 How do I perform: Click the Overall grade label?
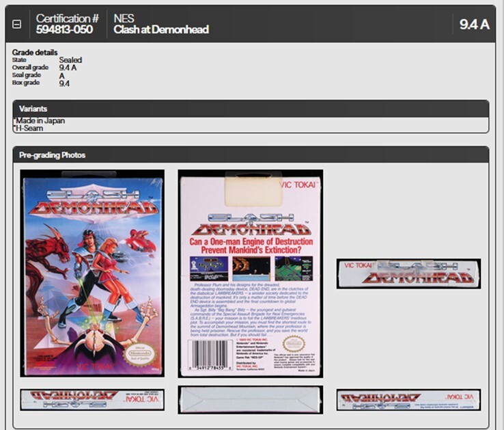[30, 68]
